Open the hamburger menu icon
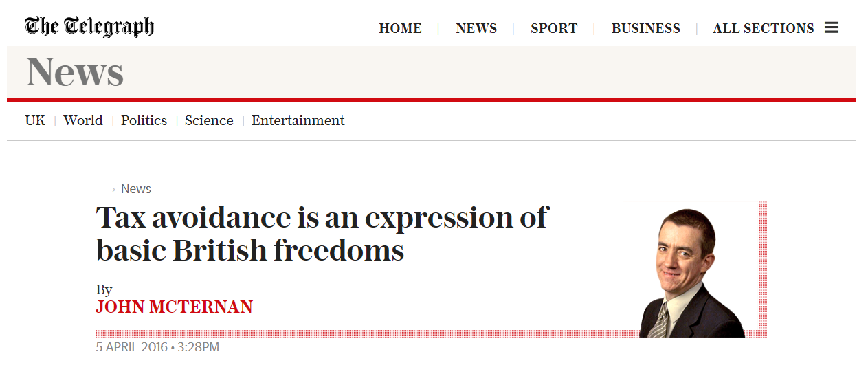Screen dimensions: 868x365 pos(832,28)
